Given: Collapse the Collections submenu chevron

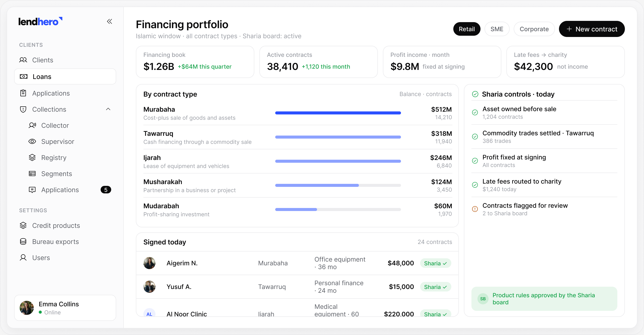Looking at the screenshot, I should click(x=108, y=109).
